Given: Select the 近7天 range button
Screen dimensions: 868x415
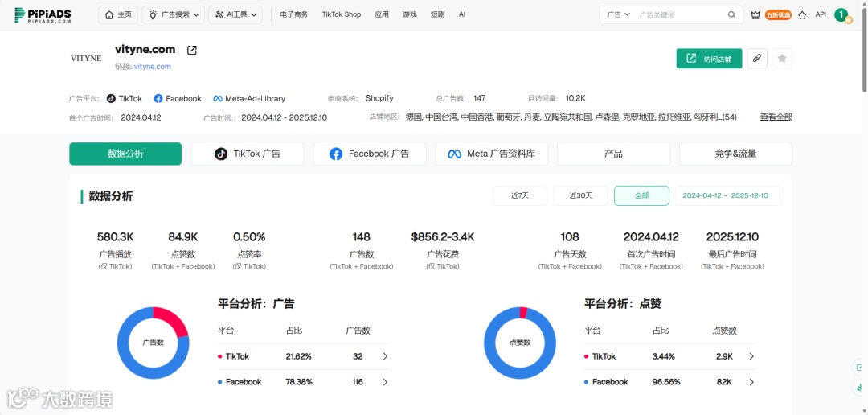Looking at the screenshot, I should pos(520,195).
